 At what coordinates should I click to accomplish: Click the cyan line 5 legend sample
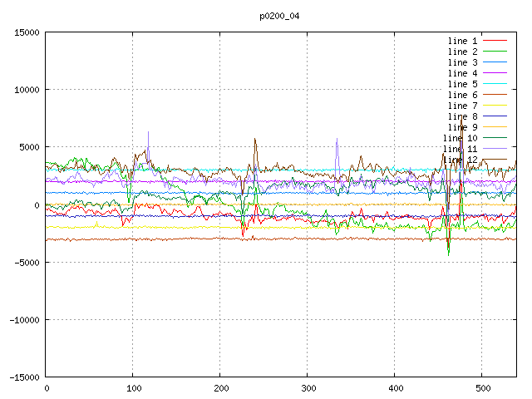(x=495, y=84)
